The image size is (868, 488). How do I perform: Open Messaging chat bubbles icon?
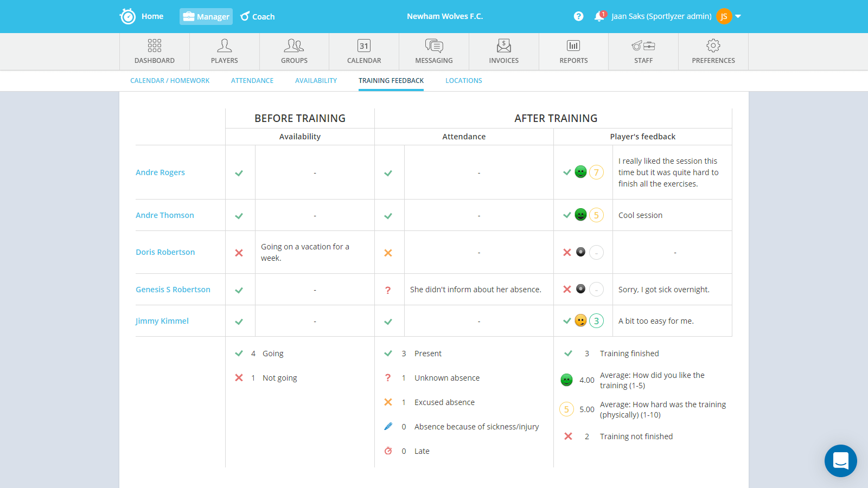434,46
